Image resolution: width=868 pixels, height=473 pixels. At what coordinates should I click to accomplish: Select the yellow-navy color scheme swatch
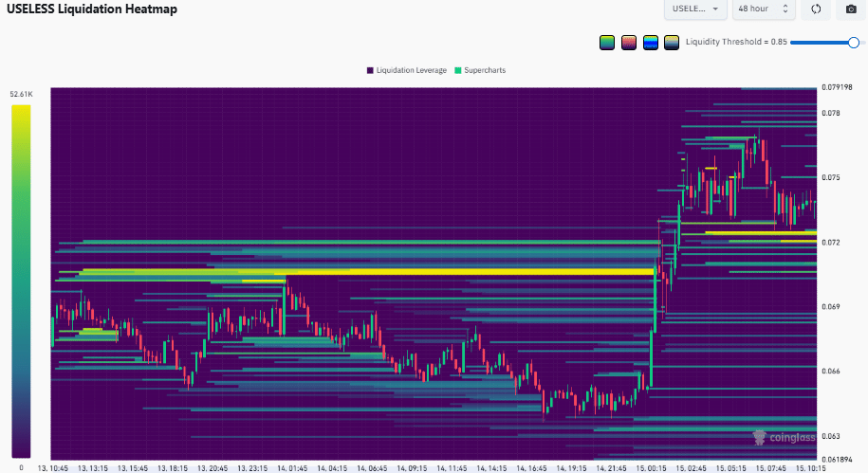672,43
